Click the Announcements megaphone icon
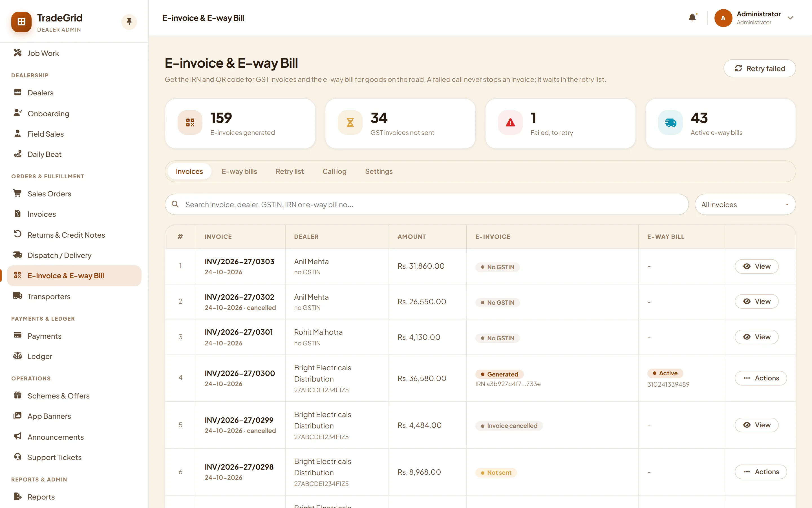Viewport: 812px width, 508px height. pos(18,436)
